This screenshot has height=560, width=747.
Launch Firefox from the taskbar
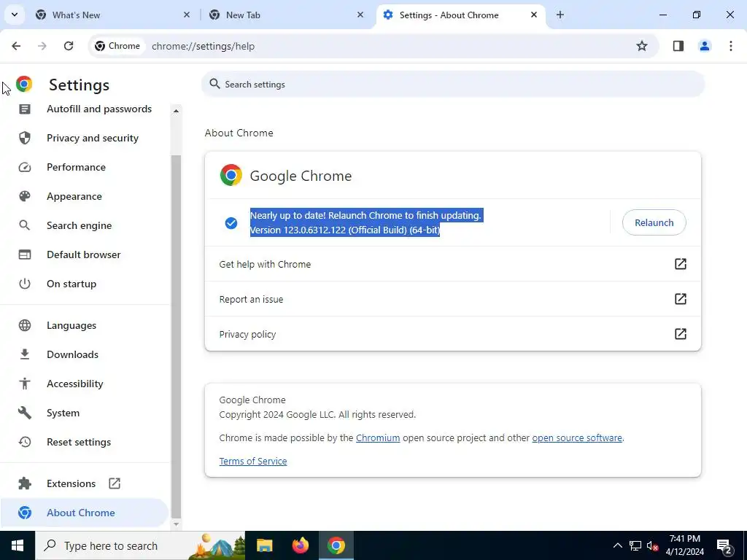(x=300, y=545)
